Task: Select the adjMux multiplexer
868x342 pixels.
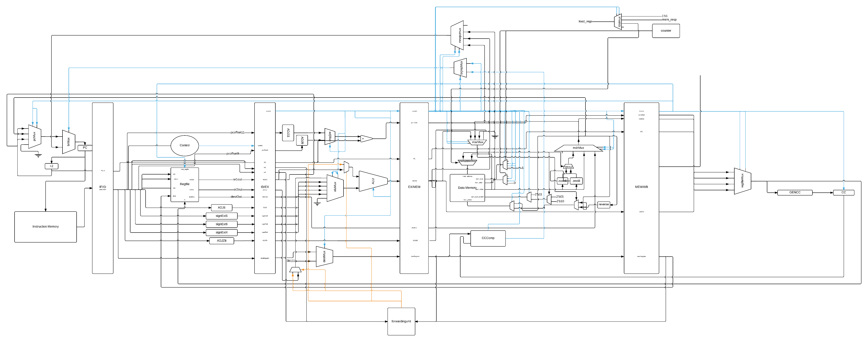Action: click(x=330, y=136)
